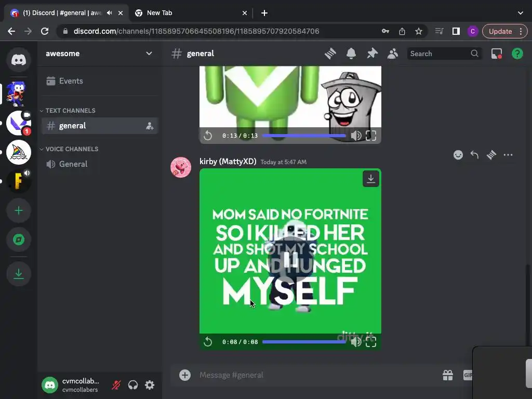Expand the awesome server dropdown
Viewport: 532px width, 399px height.
point(149,54)
